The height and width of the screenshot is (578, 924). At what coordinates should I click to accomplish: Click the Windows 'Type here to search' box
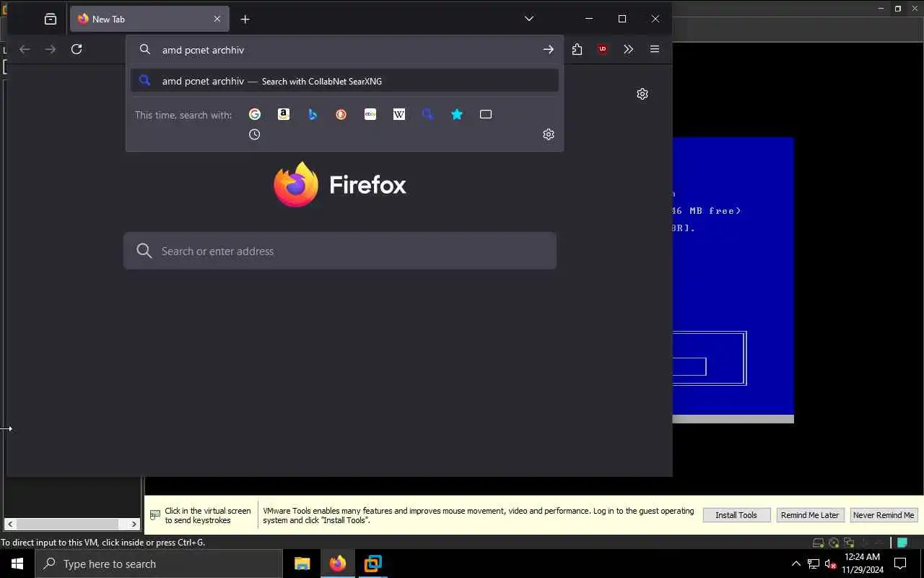coord(159,564)
